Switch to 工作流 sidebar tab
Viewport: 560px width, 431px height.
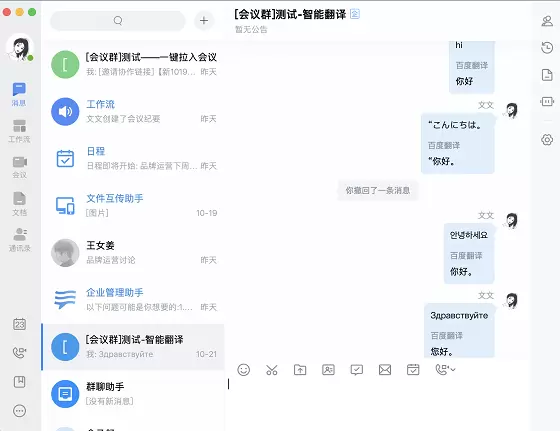19,131
